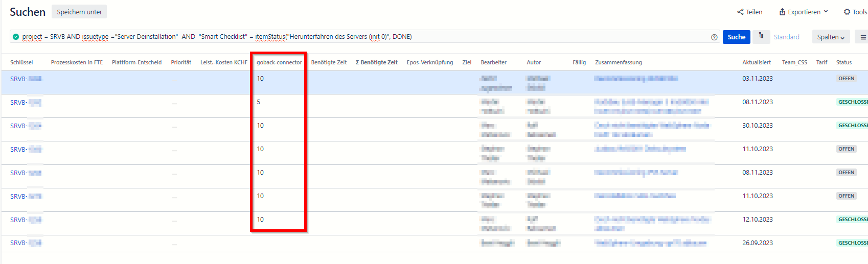The height and width of the screenshot is (264, 868).
Task: Click the date 26.09.2023
Action: click(x=758, y=243)
